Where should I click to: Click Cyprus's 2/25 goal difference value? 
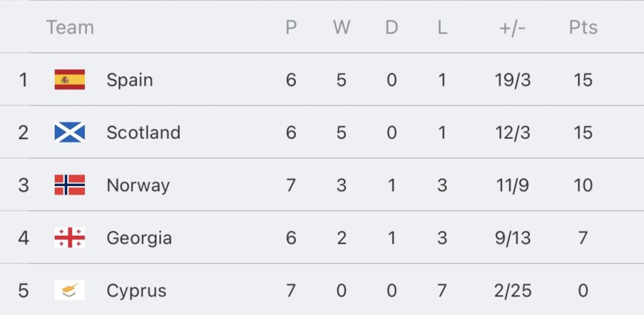513,290
